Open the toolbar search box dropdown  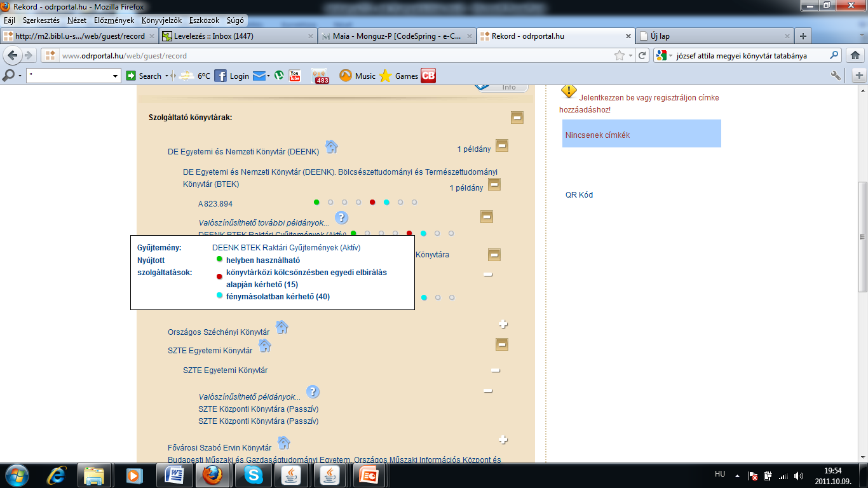(115, 76)
